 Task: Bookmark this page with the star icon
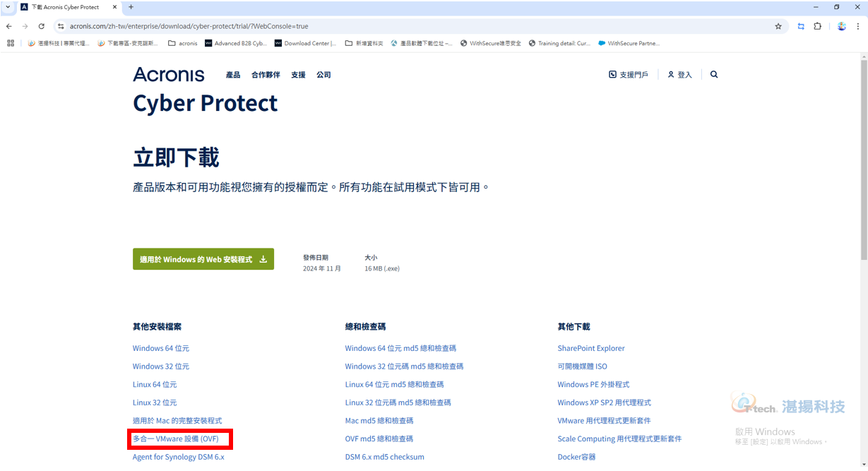point(778,26)
